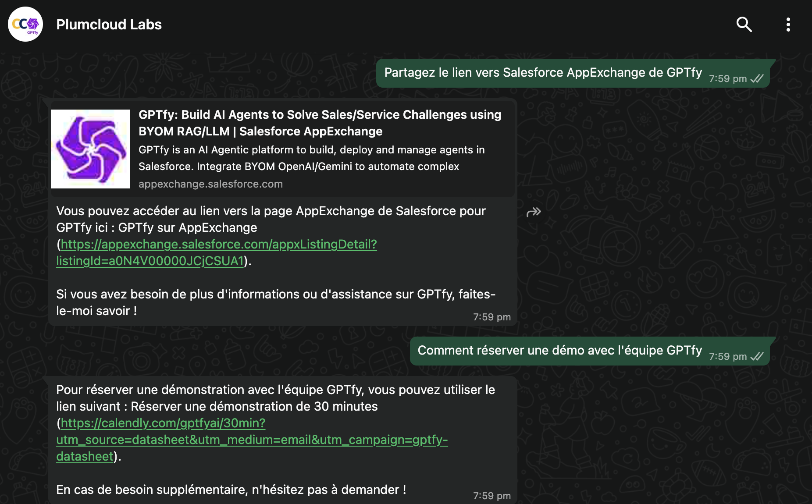Open the Calendly 30min demo booking link

click(252, 440)
